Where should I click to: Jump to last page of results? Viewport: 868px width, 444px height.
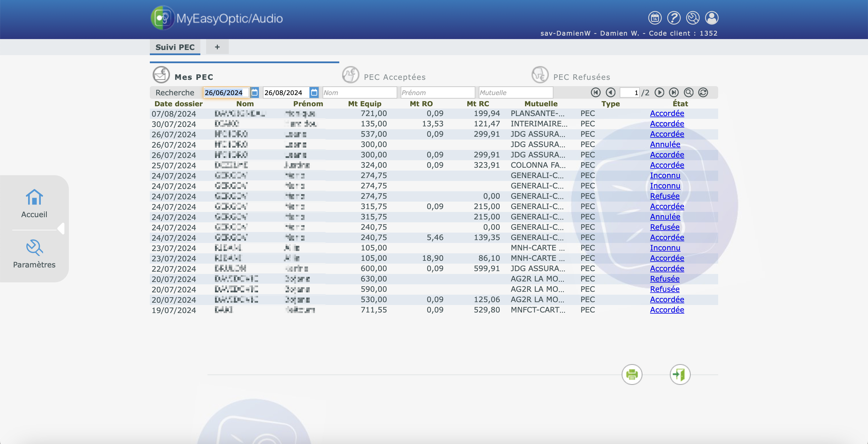point(674,92)
